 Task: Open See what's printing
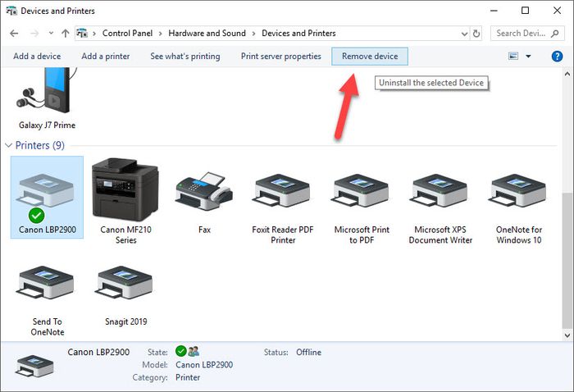(184, 56)
